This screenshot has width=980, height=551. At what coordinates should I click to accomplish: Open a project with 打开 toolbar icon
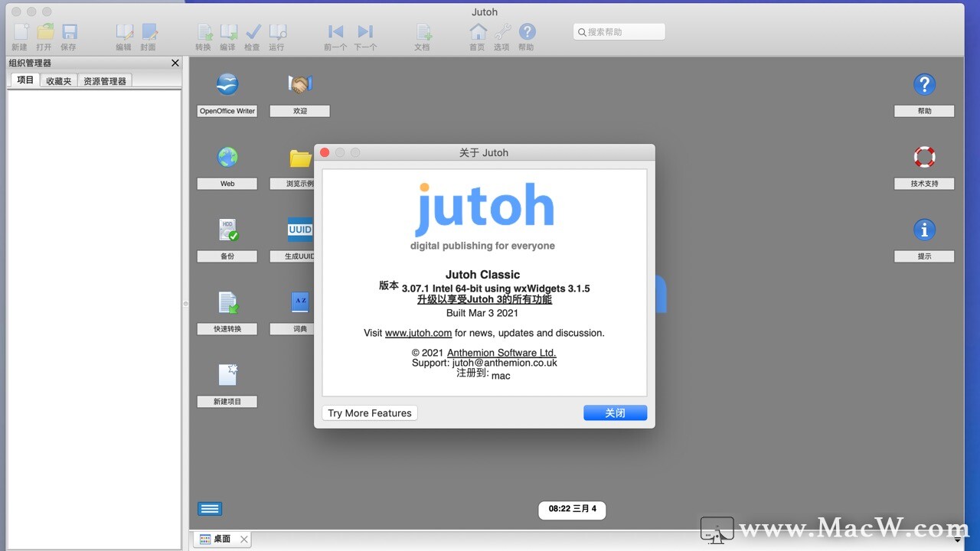tap(45, 32)
